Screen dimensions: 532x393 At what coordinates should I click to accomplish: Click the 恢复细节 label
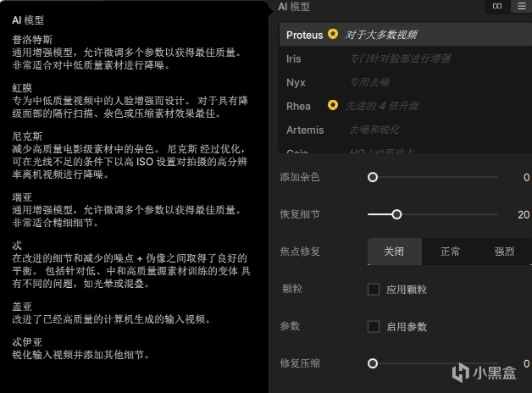coord(300,214)
